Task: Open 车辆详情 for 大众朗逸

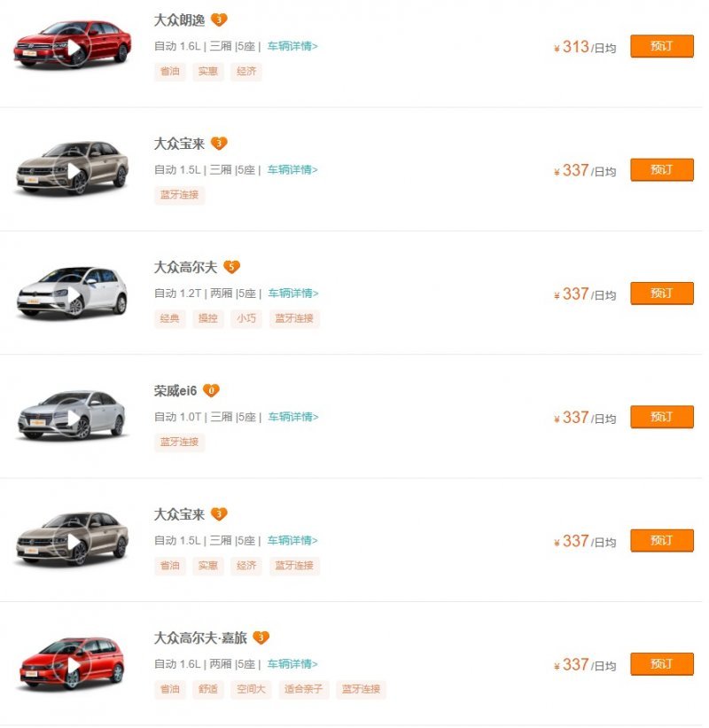Action: pyautogui.click(x=292, y=46)
